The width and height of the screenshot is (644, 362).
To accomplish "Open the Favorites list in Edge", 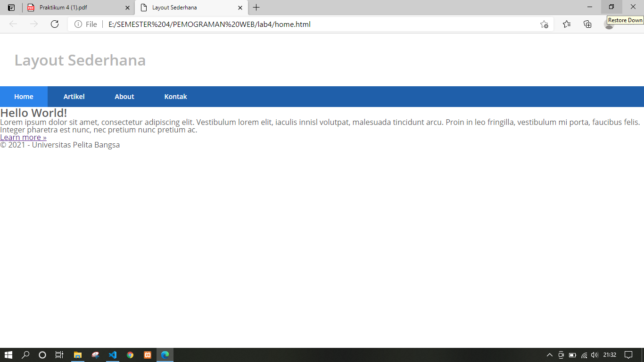I will pos(566,24).
